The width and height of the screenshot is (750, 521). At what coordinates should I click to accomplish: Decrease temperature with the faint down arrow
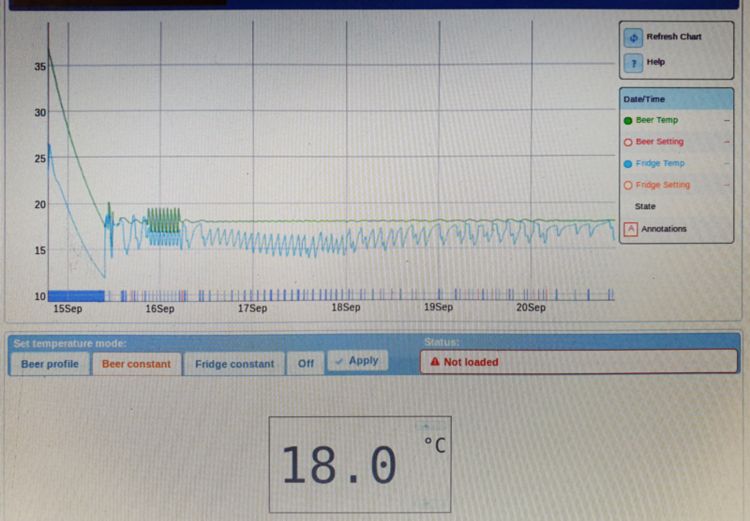(427, 503)
